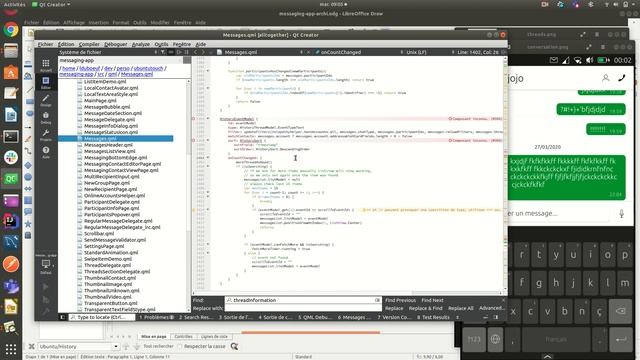This screenshot has width=640, height=360.
Task: Open the 1 Problèmes output pane
Action: pyautogui.click(x=157, y=317)
